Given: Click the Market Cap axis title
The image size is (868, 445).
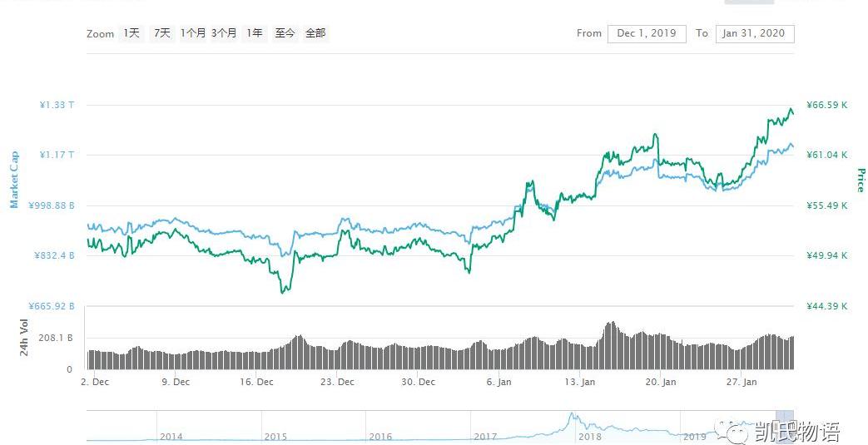Looking at the screenshot, I should pyautogui.click(x=14, y=180).
